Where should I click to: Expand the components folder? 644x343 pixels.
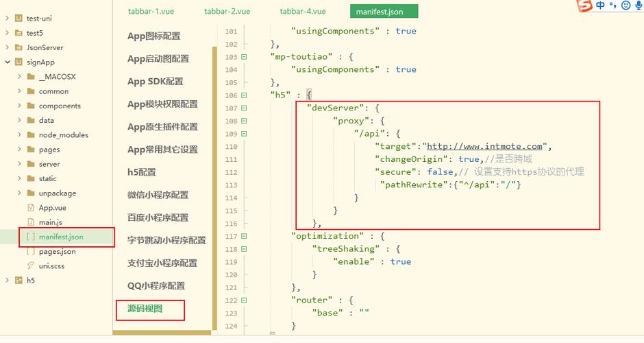(x=19, y=106)
